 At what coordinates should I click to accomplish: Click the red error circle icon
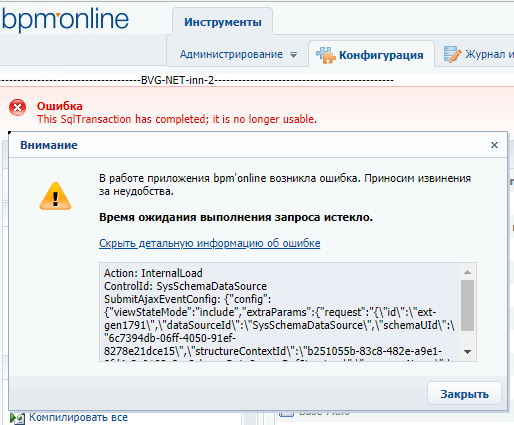click(x=17, y=108)
